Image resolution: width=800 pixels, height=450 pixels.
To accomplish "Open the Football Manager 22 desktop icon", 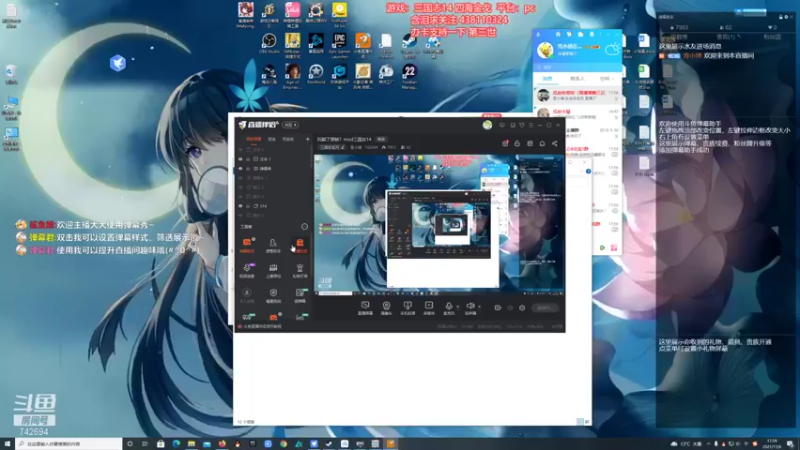I will coord(409,74).
